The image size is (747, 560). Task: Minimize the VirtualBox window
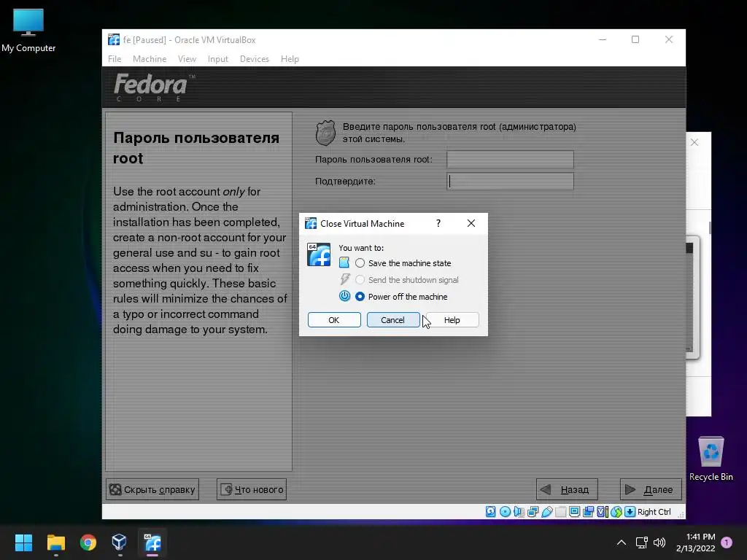603,39
